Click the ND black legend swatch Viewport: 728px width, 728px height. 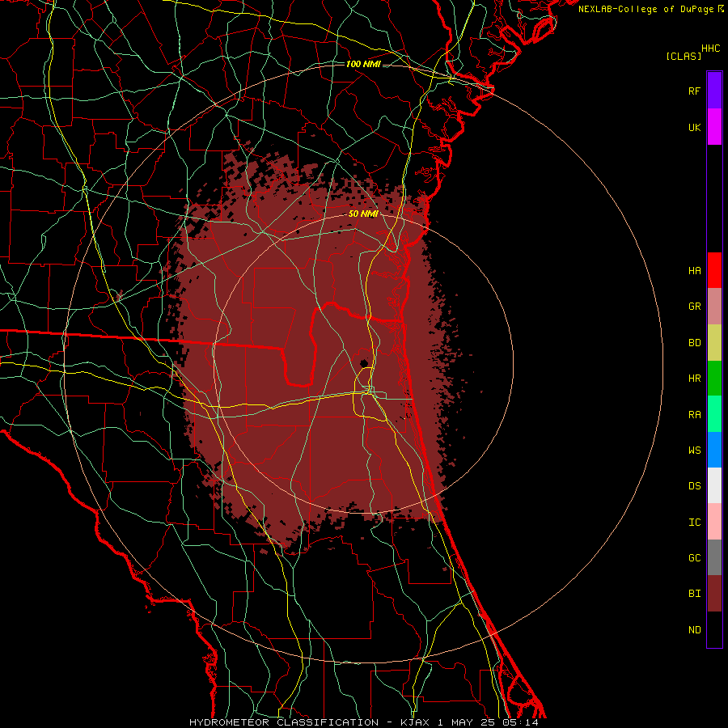tap(714, 629)
